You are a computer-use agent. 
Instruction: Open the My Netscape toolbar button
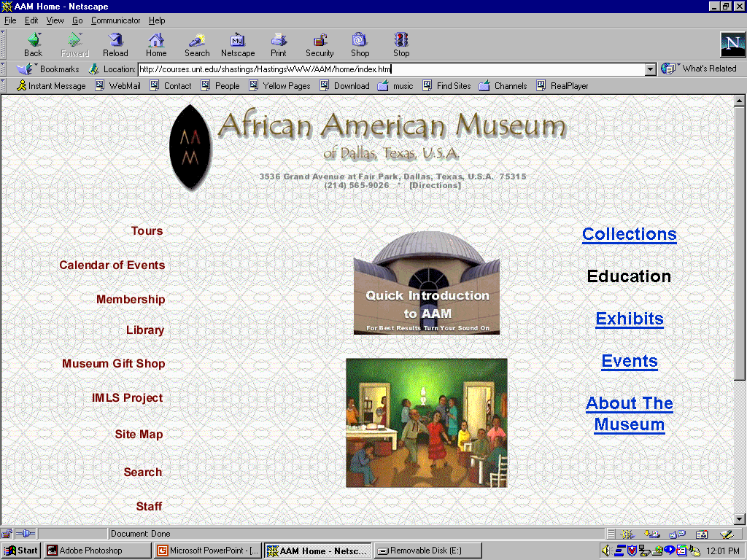point(238,44)
